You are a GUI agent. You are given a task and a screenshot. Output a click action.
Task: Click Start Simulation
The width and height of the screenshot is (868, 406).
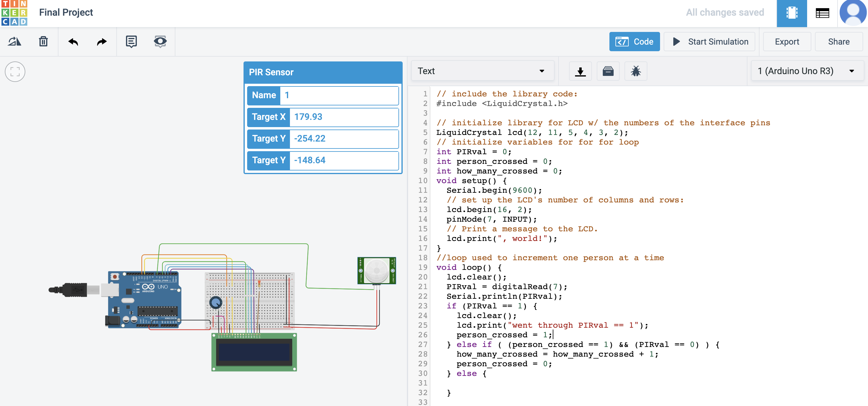point(710,41)
